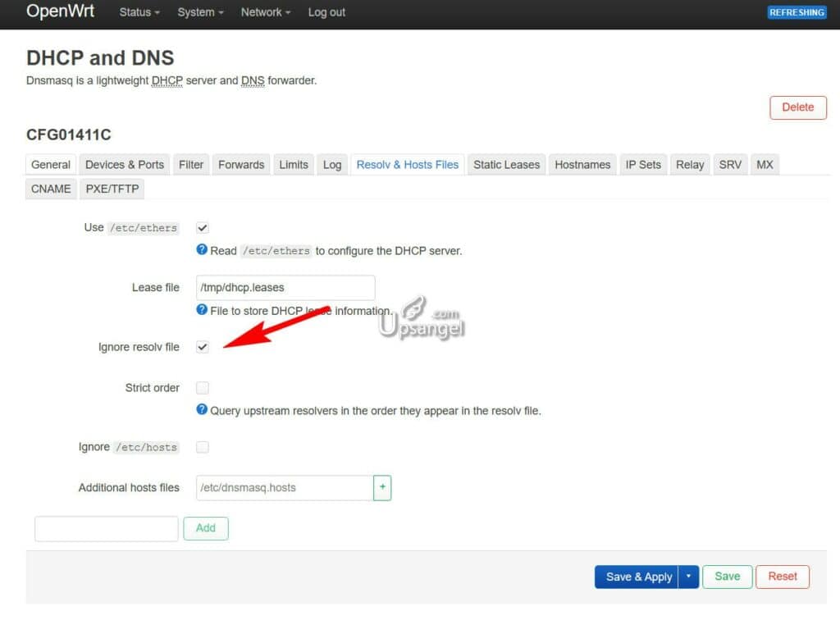The height and width of the screenshot is (634, 840).
Task: Switch to the Static Leases tab
Action: [x=506, y=165]
